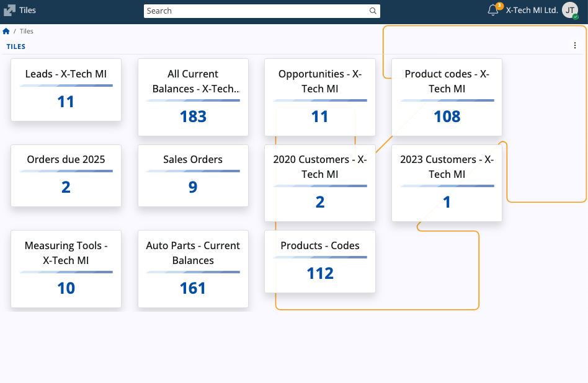Open the Orders due 2025 tile

click(66, 175)
